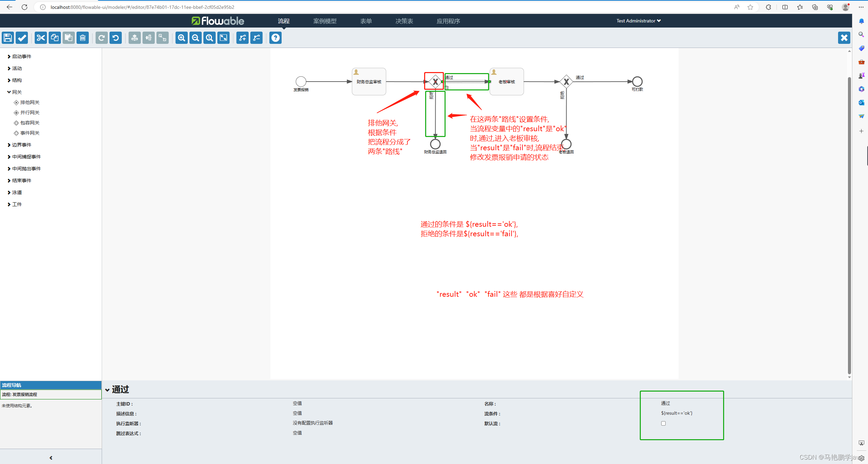Image resolution: width=868 pixels, height=464 pixels.
Task: Click the 流条件 value ${result=='ok'}
Action: point(677,413)
